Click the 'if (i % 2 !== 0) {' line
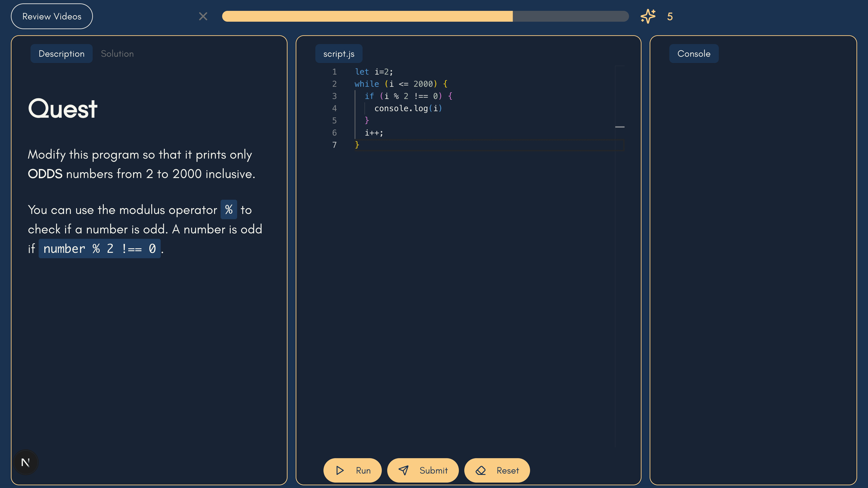 (408, 96)
